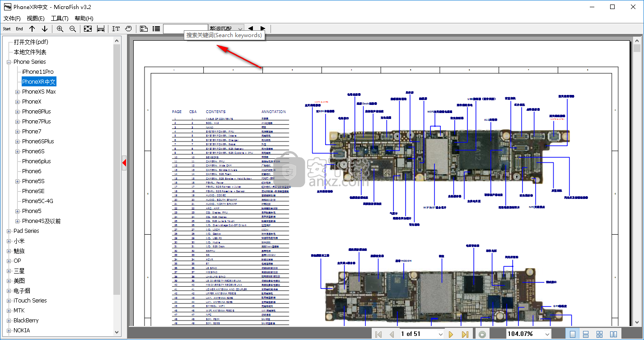644x340 pixels.
Task: Click 电子烟 in the tree
Action: point(22,291)
